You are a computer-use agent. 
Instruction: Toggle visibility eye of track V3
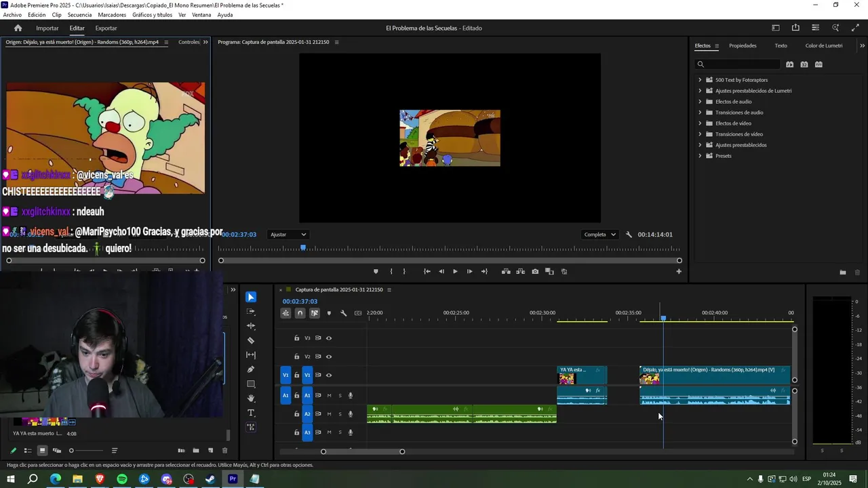(329, 338)
